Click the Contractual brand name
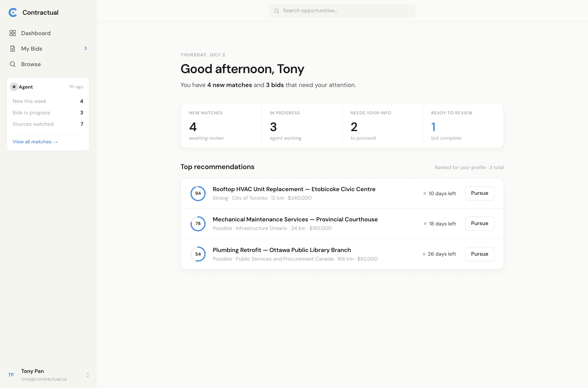 (x=40, y=12)
